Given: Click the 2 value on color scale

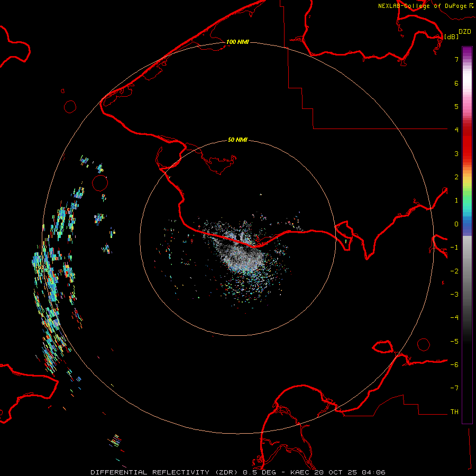Looking at the screenshot, I should point(456,177).
